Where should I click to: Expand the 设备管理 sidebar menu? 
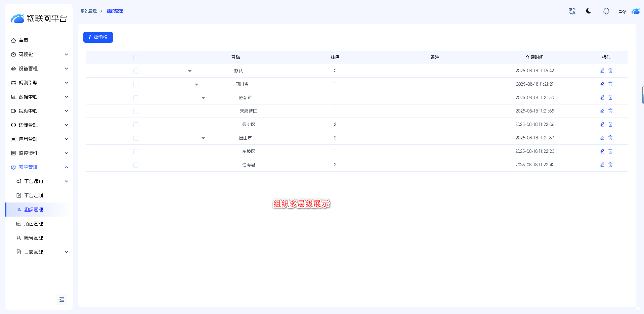[39, 69]
